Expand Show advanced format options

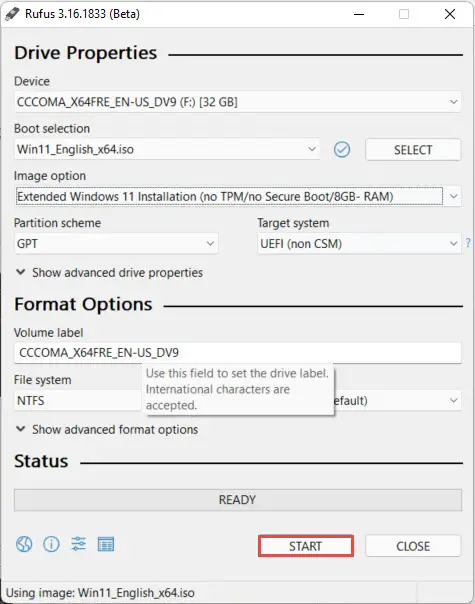[107, 430]
